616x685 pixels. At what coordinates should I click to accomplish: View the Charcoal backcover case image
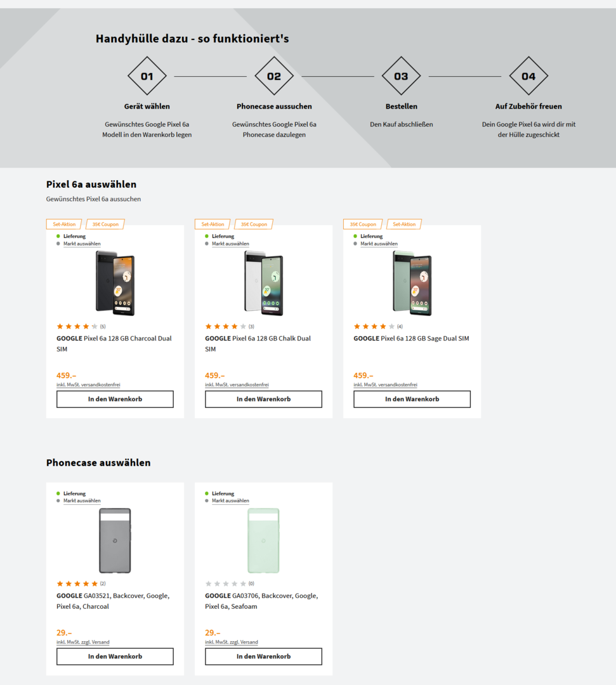115,540
